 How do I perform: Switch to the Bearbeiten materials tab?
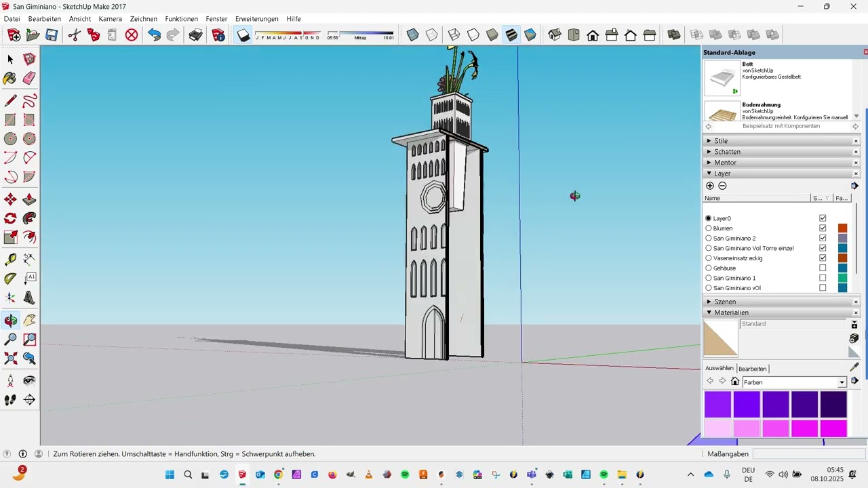coord(753,369)
